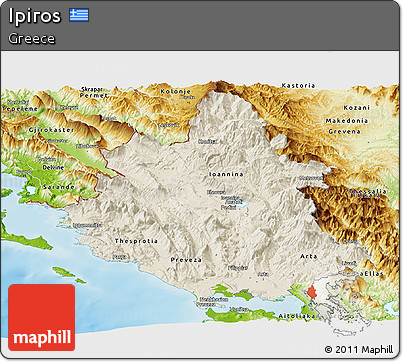Image resolution: width=403 pixels, height=362 pixels.
Task: Click the 'Tepelene' label on the map
Action: [20, 109]
